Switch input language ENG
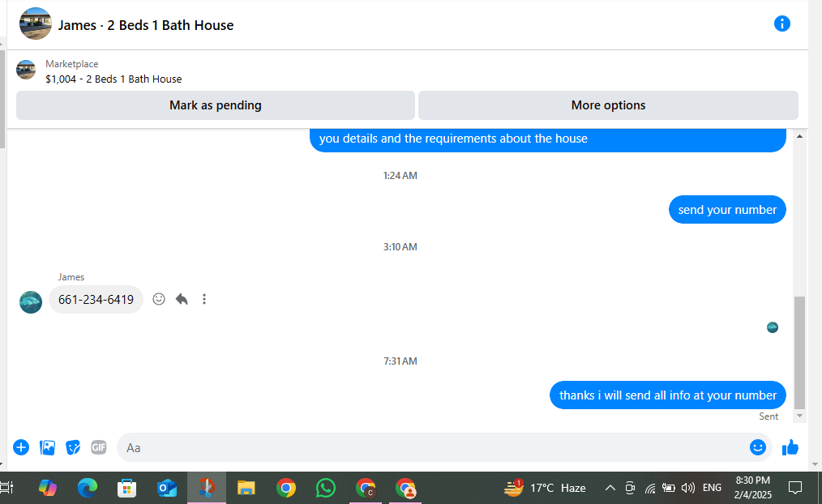The width and height of the screenshot is (822, 504). coord(712,488)
